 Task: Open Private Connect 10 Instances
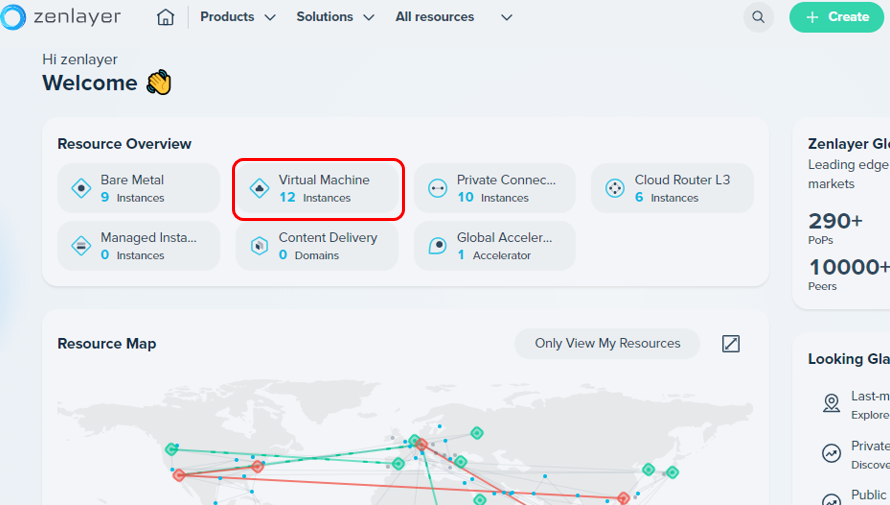[x=494, y=188]
